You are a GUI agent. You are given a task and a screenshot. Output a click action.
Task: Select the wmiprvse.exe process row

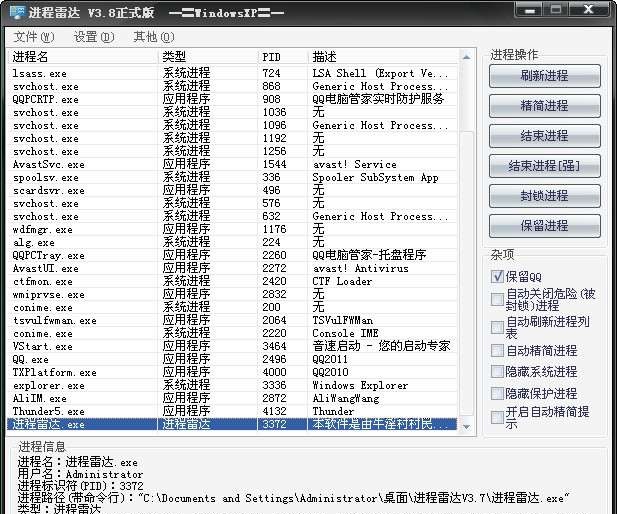[x=232, y=294]
